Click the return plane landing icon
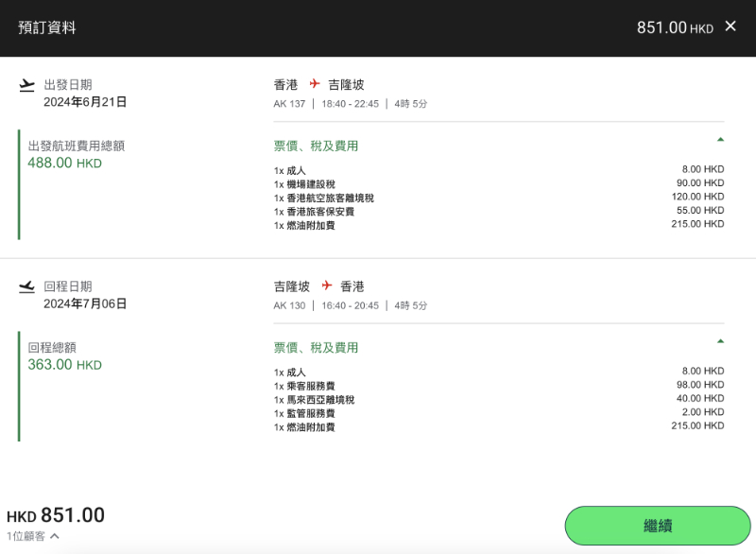 pyautogui.click(x=27, y=286)
